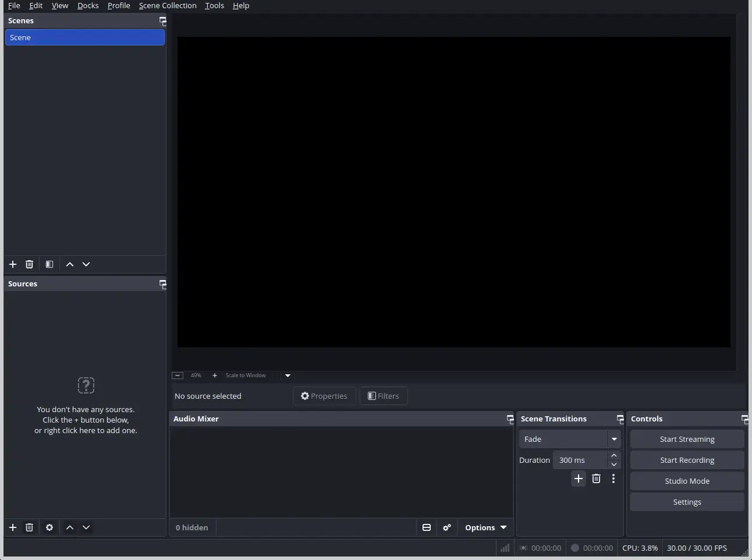This screenshot has height=560, width=752.
Task: Click the 0 hidden label
Action: click(x=192, y=527)
